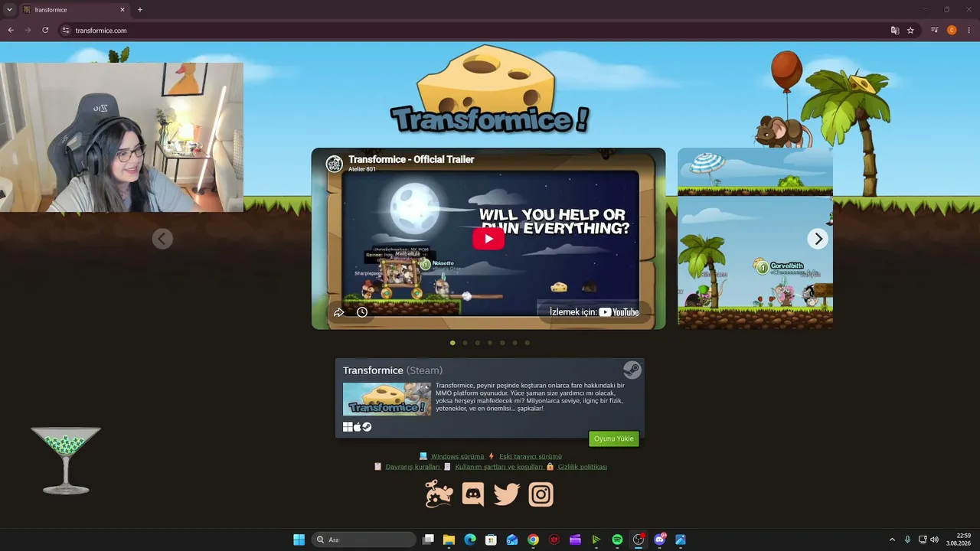Select the fifth carousel dot
Screen dimensions: 980x551
[502, 343]
